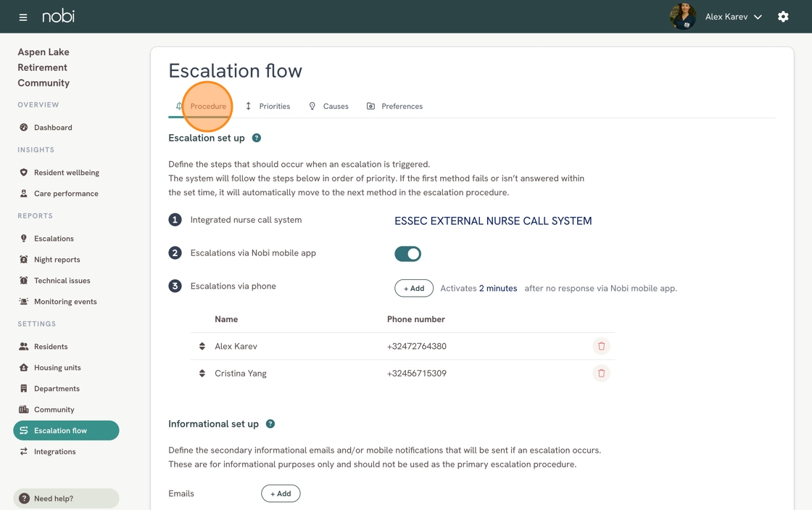The height and width of the screenshot is (510, 812).
Task: Click the Resident wellbeing shield icon
Action: (23, 173)
